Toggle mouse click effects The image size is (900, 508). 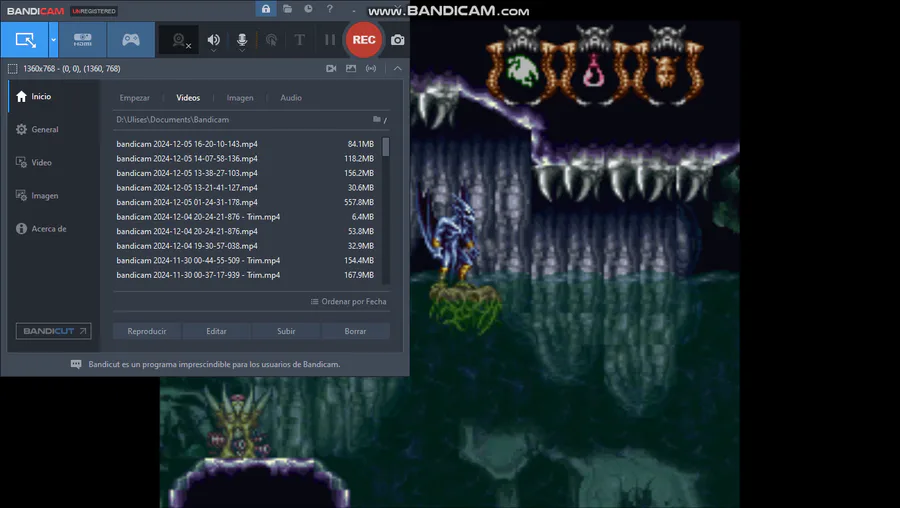[271, 40]
